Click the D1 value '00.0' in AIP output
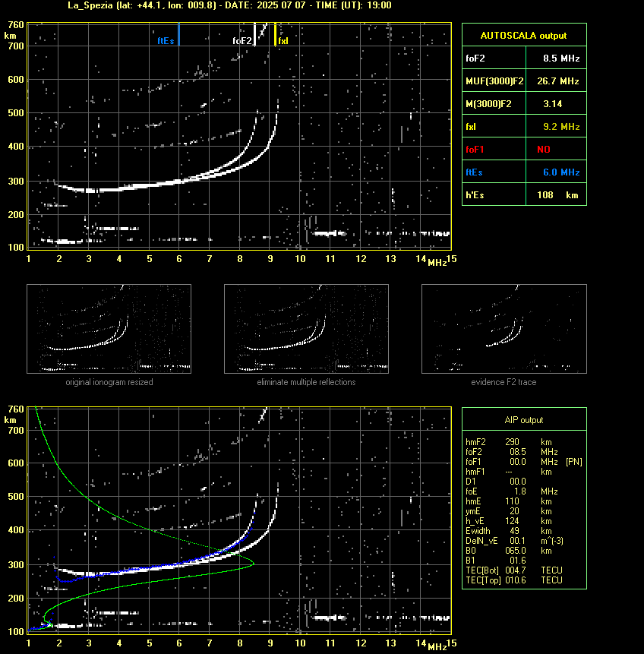 tap(518, 482)
